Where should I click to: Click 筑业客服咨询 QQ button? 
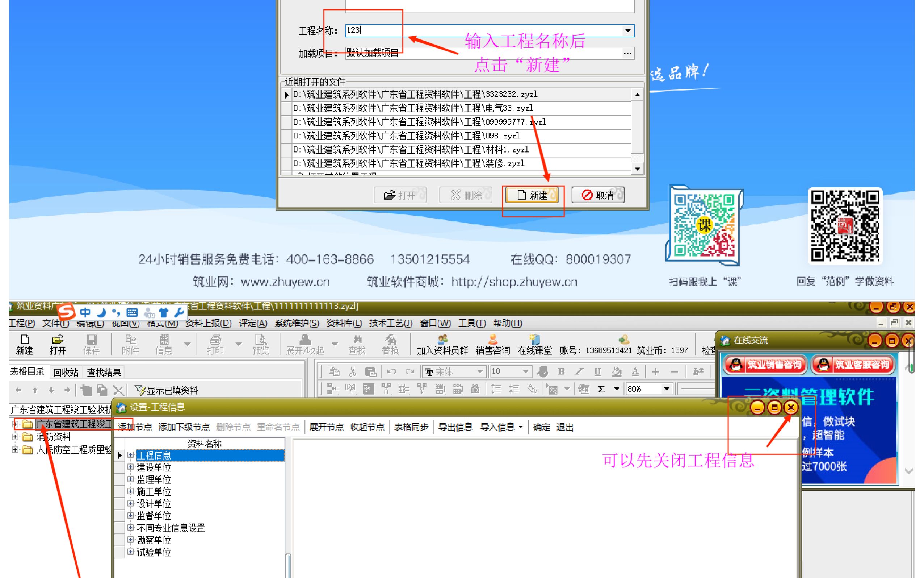(853, 364)
